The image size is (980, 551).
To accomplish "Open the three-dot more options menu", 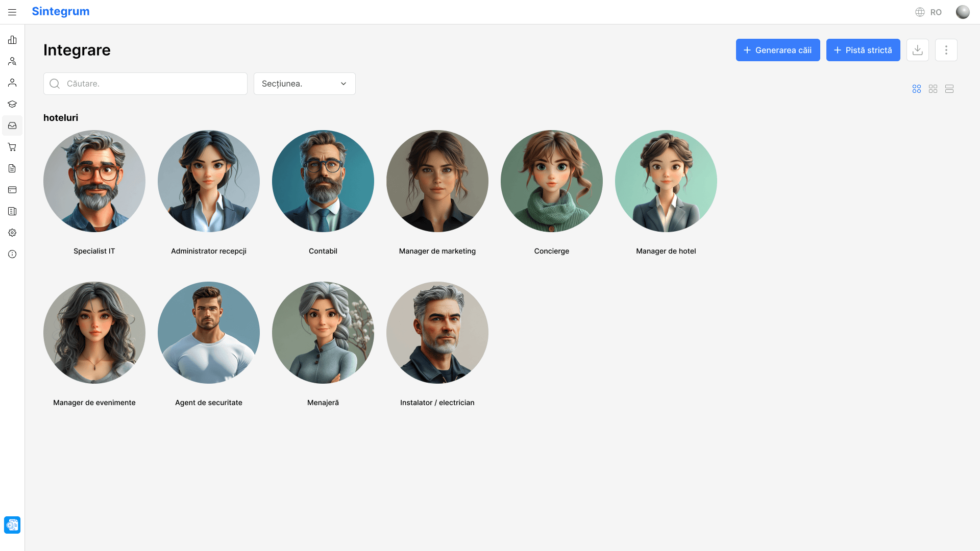I will pyautogui.click(x=946, y=50).
